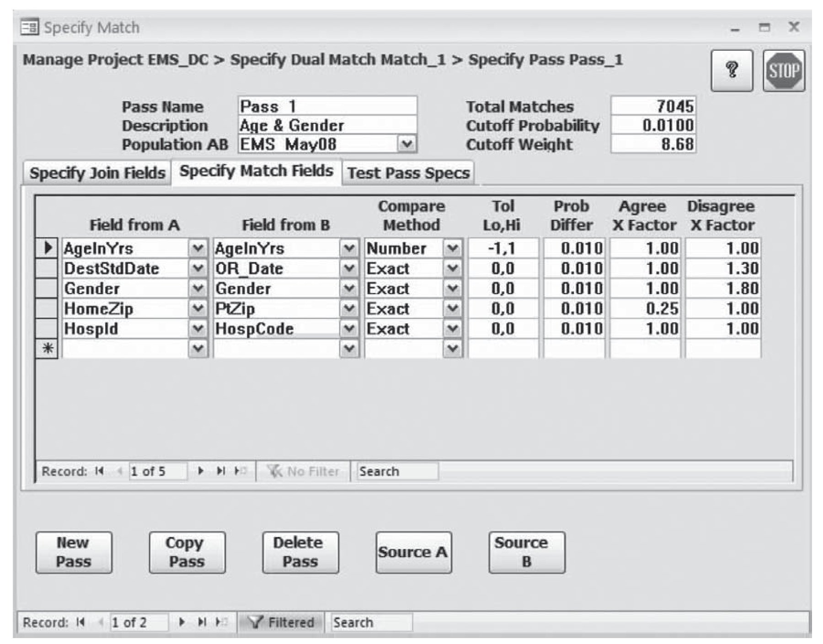Click the Delete Pass button
This screenshot has height=644, width=823.
pyautogui.click(x=300, y=552)
